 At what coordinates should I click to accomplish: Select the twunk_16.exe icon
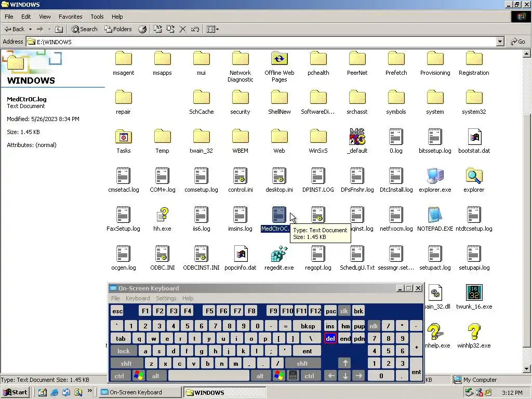tap(474, 292)
